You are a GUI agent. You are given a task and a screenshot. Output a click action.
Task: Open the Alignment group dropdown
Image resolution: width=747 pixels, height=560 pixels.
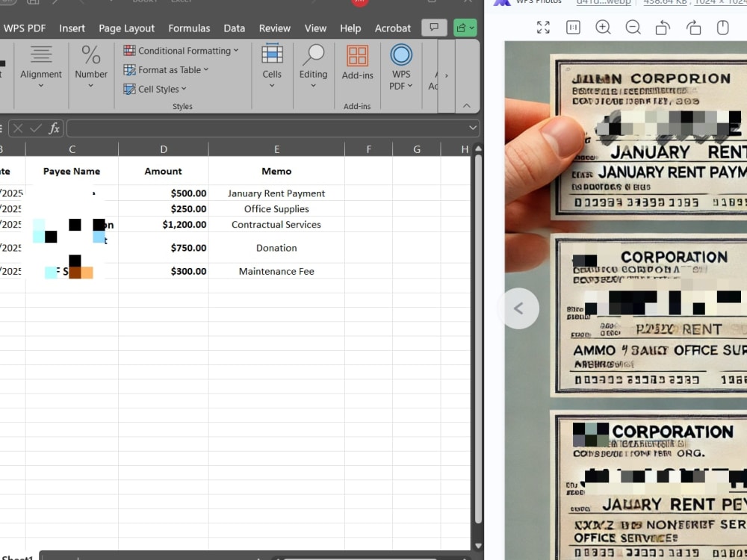tap(41, 66)
